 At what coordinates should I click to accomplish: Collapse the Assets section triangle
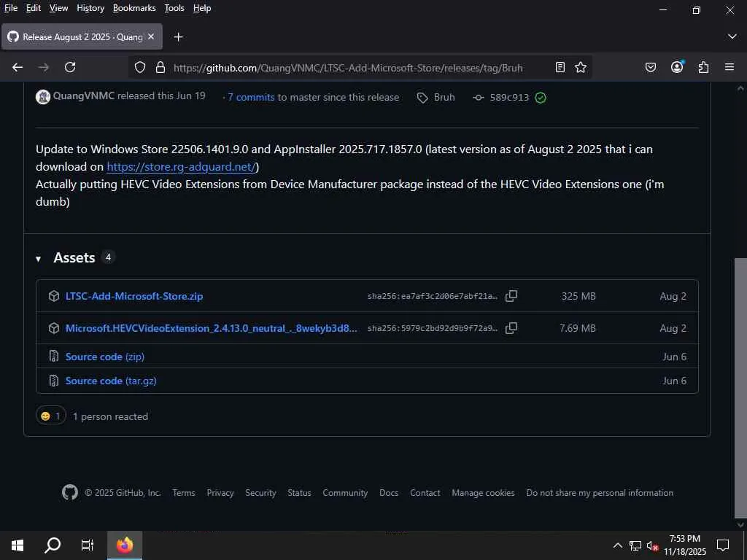coord(38,259)
